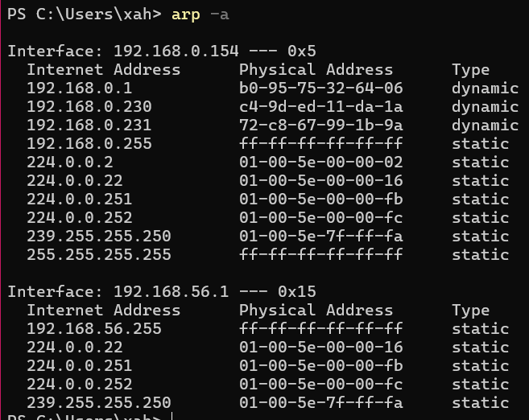Click MAC address b0-95-75-32-64-06

click(x=320, y=88)
